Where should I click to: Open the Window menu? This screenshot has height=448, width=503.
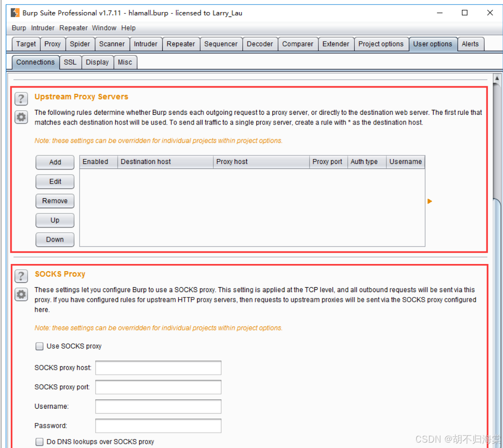coord(104,28)
